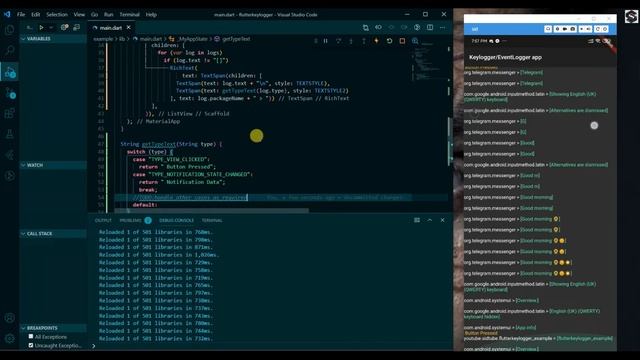This screenshot has height=360, width=640.
Task: Open the Help menu
Action: 151,14
